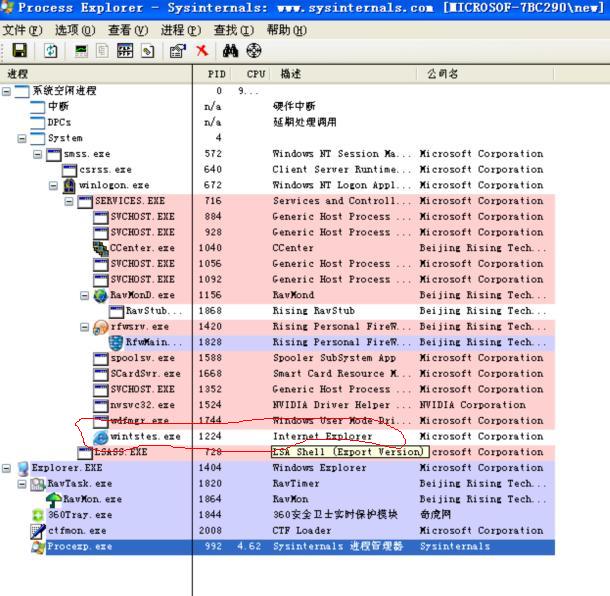Collapse the Explorer.EXE tree node
This screenshot has height=596, width=610.
tap(6, 468)
